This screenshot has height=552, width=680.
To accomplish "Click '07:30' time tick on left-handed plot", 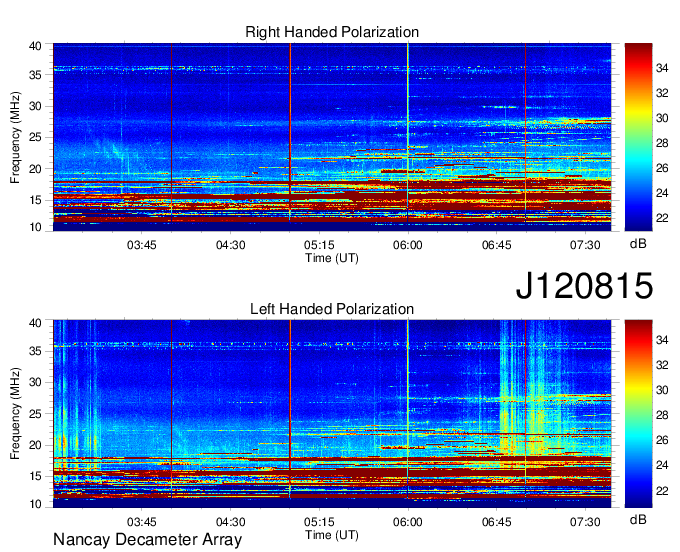I will pos(585,522).
